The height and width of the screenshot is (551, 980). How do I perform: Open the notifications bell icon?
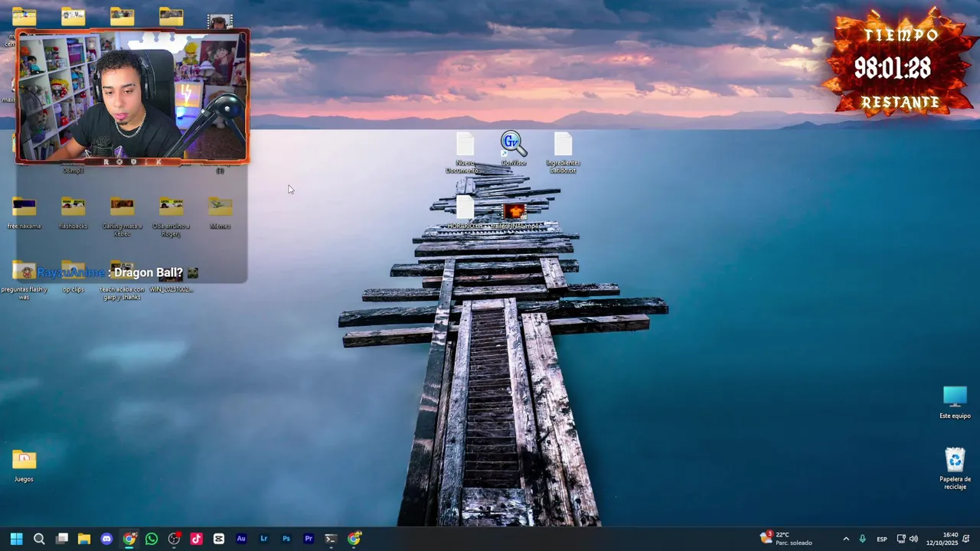966,539
